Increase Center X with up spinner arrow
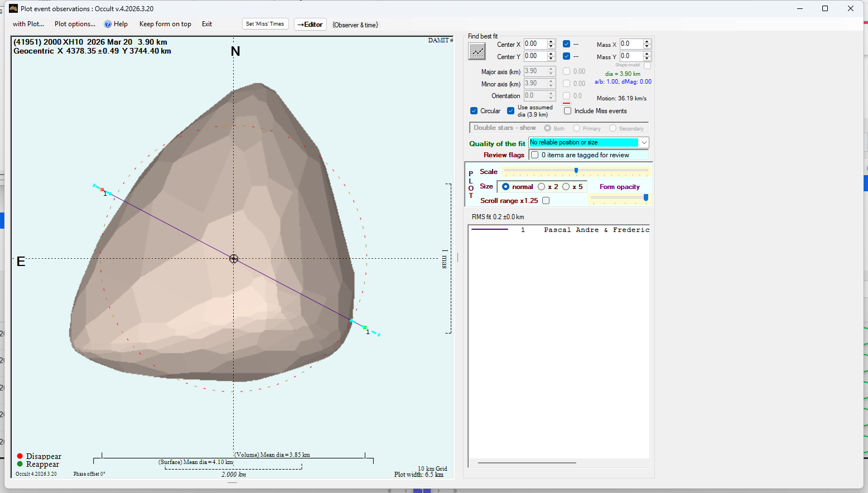The image size is (868, 493). [551, 42]
